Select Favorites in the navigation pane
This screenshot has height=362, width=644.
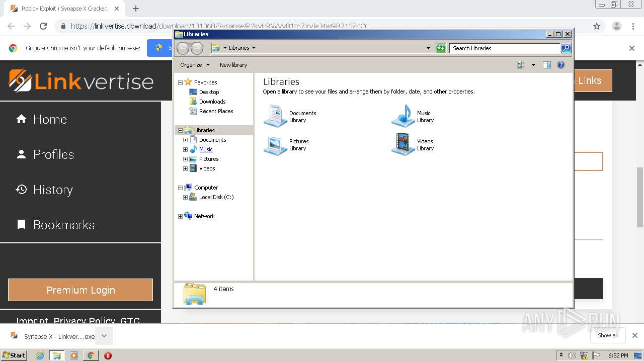coord(205,82)
